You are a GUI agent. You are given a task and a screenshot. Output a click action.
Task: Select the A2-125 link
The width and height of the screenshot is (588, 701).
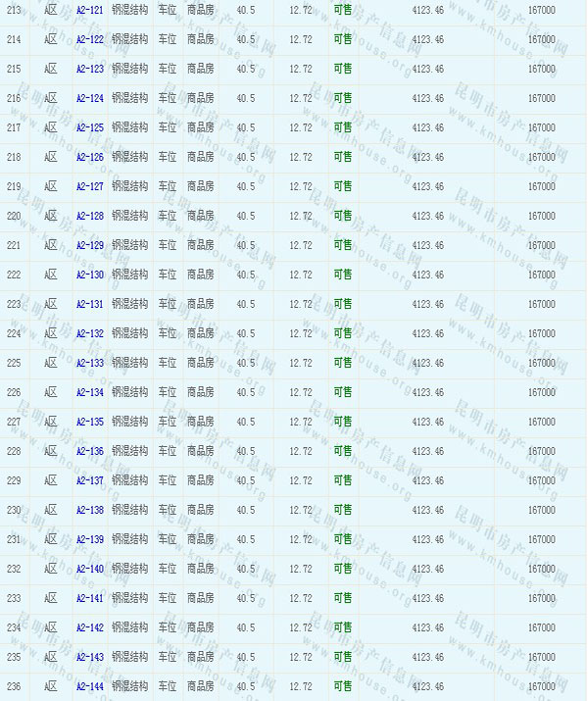click(89, 127)
